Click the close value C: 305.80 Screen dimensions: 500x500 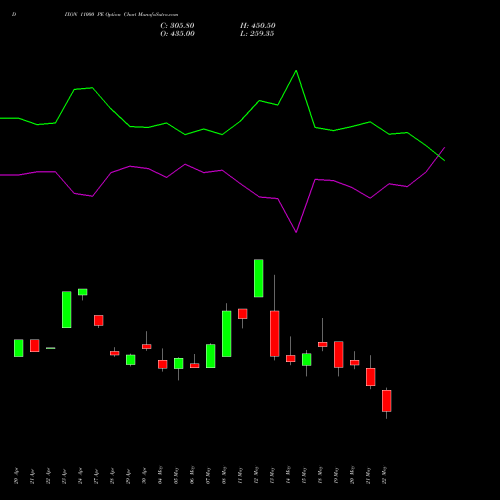click(x=177, y=26)
